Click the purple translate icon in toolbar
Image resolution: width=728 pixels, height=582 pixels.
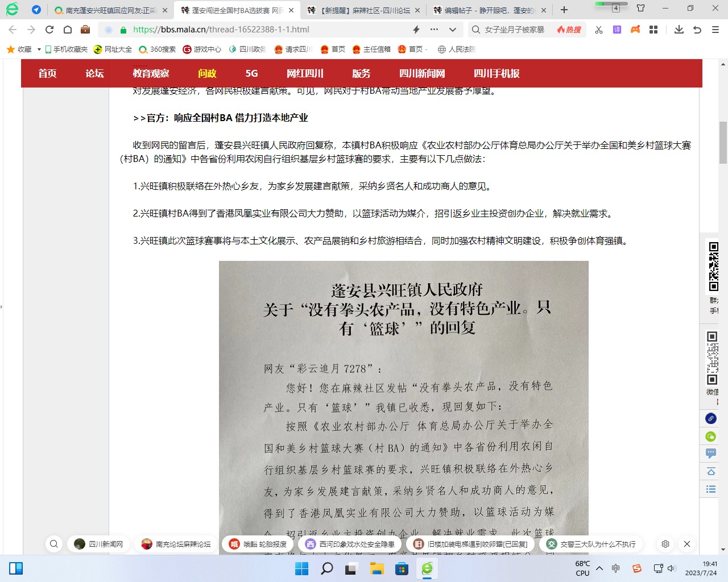coord(617,30)
